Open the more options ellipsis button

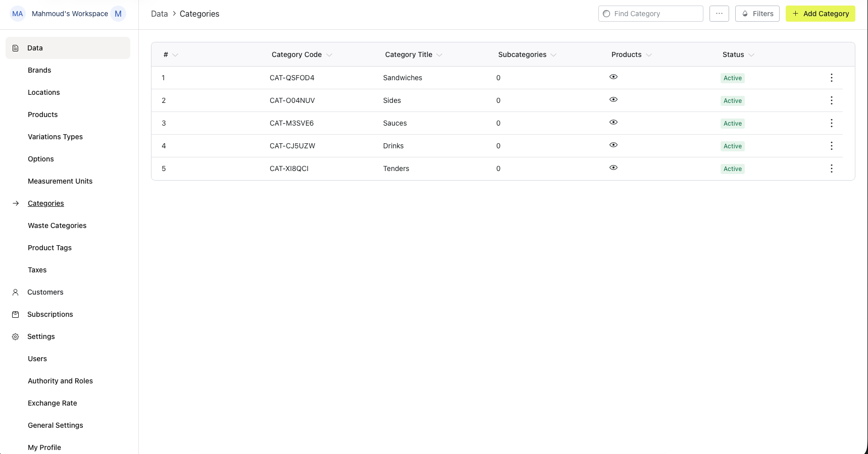pyautogui.click(x=719, y=14)
